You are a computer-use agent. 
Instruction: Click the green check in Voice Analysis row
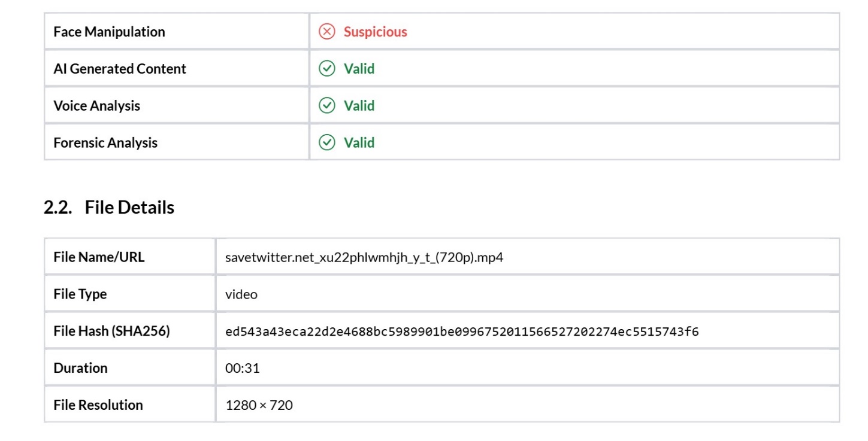point(326,106)
